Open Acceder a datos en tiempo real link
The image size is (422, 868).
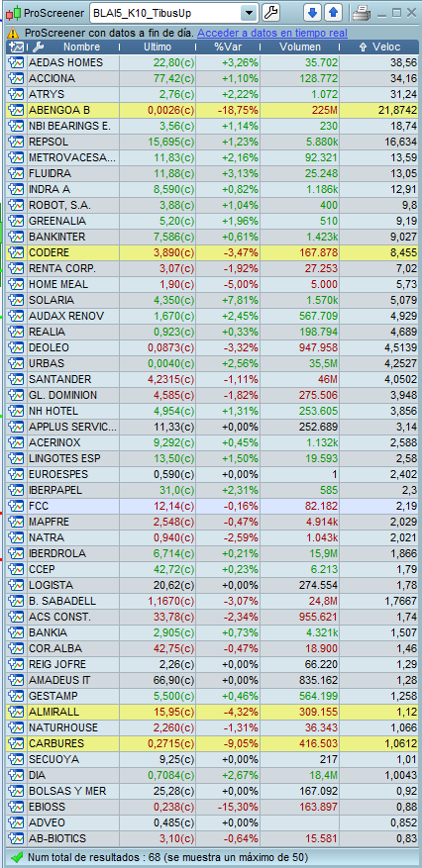pyautogui.click(x=271, y=34)
